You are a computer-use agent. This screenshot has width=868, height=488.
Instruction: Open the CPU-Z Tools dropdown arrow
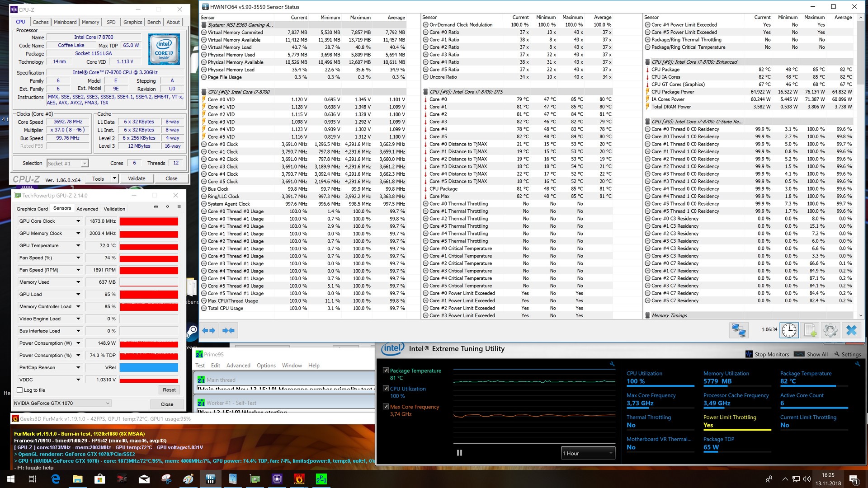pyautogui.click(x=114, y=178)
